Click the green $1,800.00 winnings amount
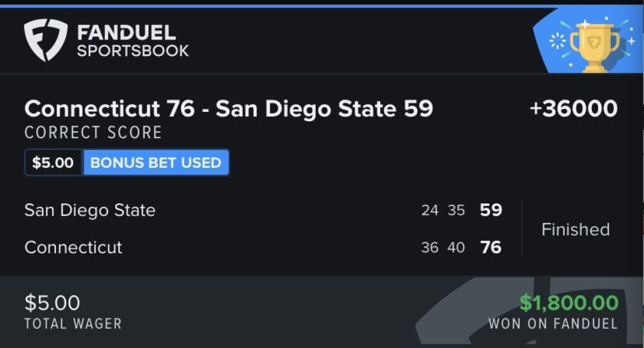644x348 pixels. click(569, 303)
